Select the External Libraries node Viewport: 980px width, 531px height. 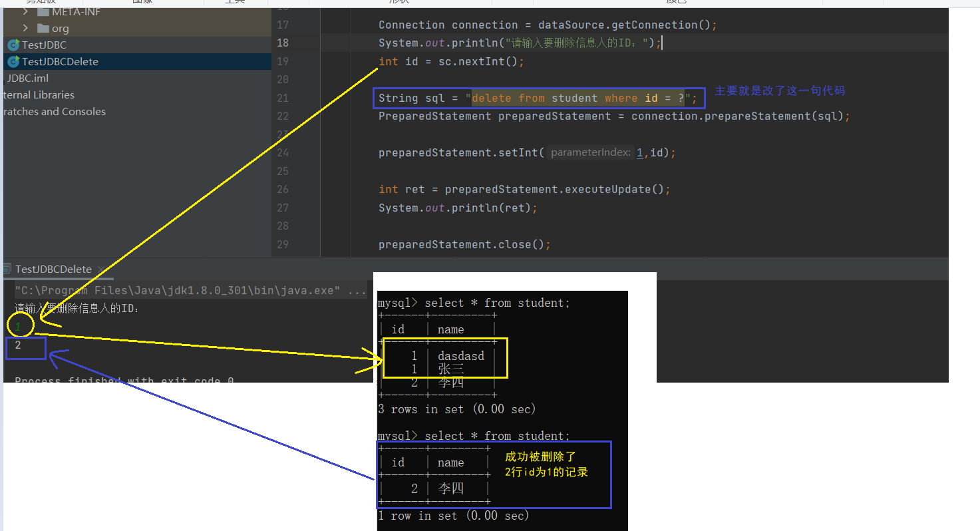[x=37, y=94]
